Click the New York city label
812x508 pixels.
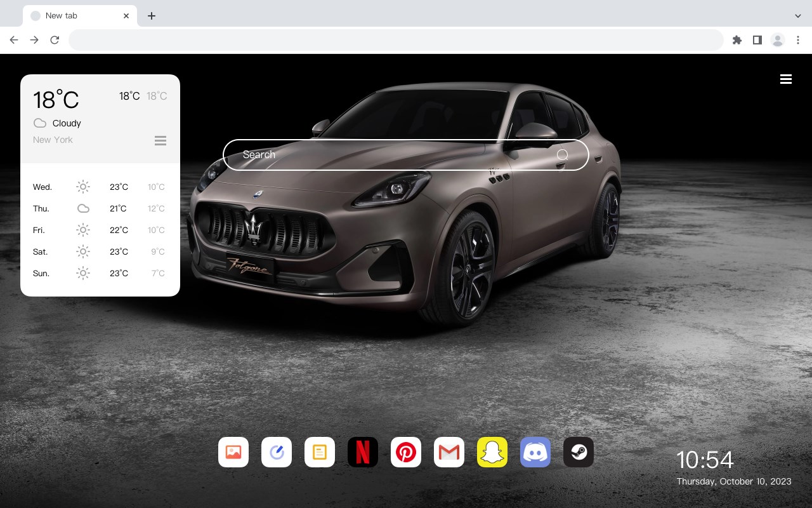pyautogui.click(x=53, y=140)
